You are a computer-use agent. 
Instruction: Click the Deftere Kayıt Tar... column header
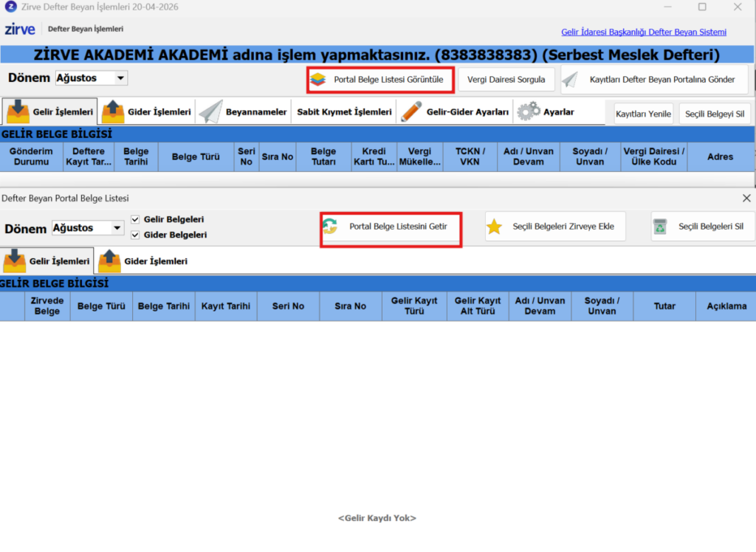[x=89, y=156]
